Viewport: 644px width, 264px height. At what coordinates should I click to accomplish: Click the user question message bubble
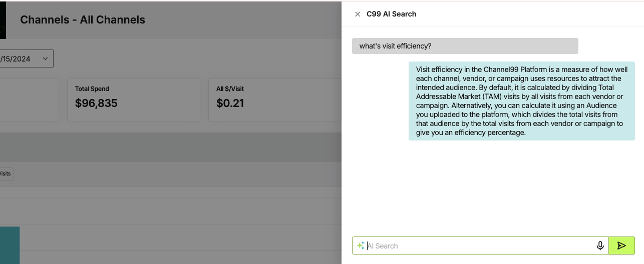point(465,46)
